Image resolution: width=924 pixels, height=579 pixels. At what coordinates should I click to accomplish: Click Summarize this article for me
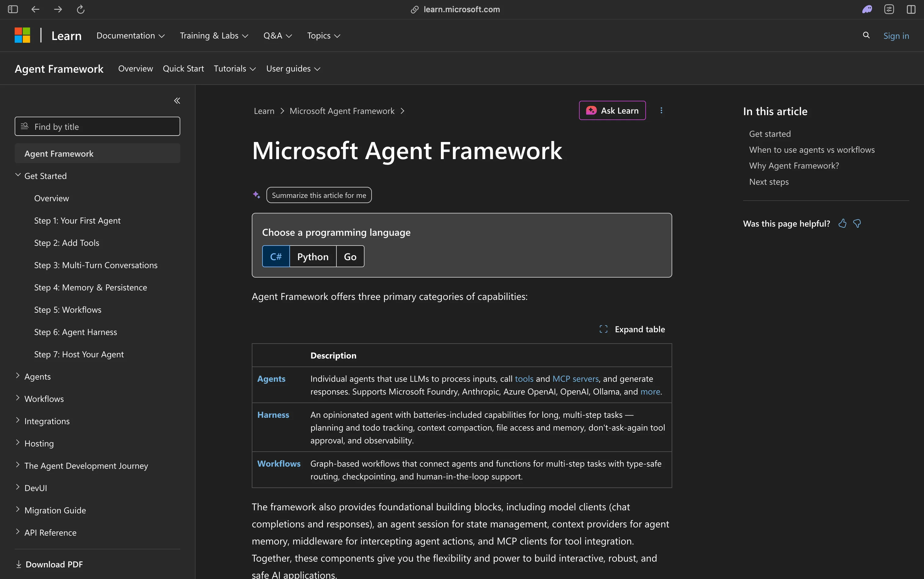click(319, 195)
